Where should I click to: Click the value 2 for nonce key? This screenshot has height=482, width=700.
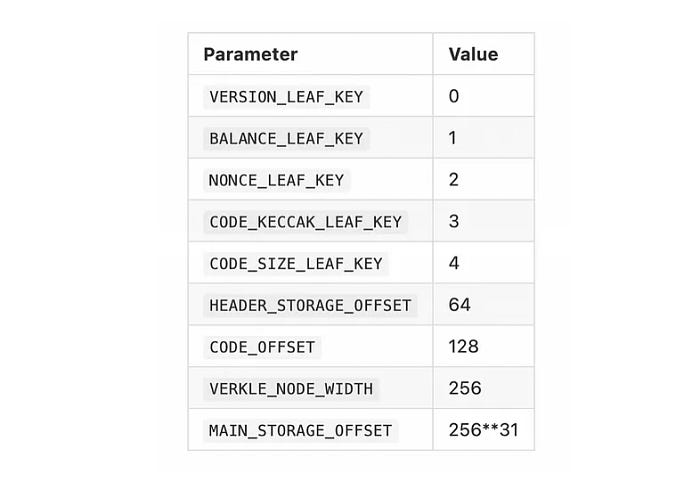click(x=454, y=179)
